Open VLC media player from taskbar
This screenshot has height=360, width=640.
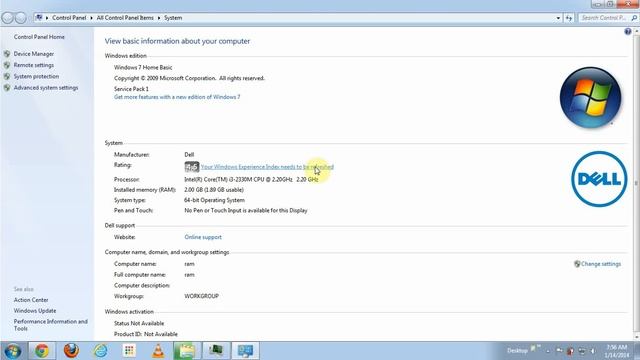pyautogui.click(x=158, y=351)
